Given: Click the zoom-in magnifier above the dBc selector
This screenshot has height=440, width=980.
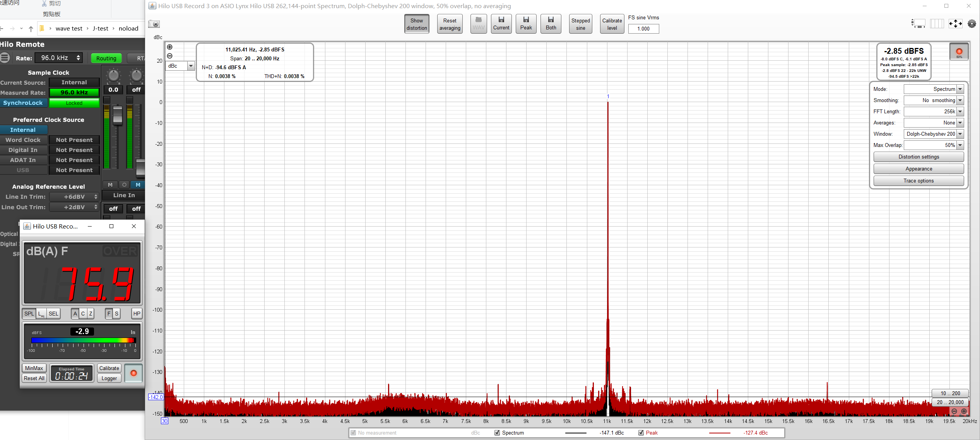Looking at the screenshot, I should coord(169,47).
